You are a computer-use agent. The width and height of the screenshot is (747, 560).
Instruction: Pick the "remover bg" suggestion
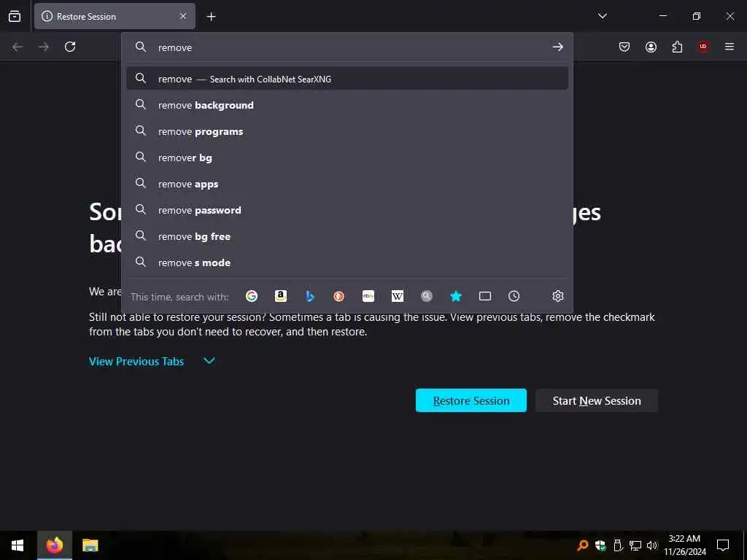[x=347, y=157]
